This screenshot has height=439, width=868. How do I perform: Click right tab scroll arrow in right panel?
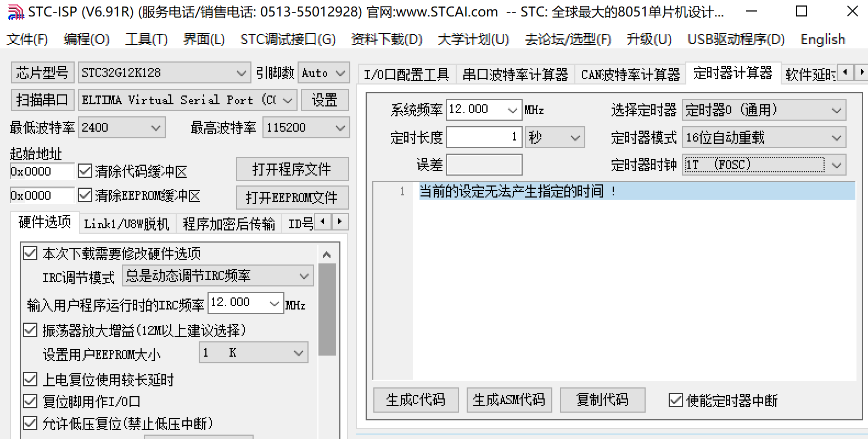[862, 72]
